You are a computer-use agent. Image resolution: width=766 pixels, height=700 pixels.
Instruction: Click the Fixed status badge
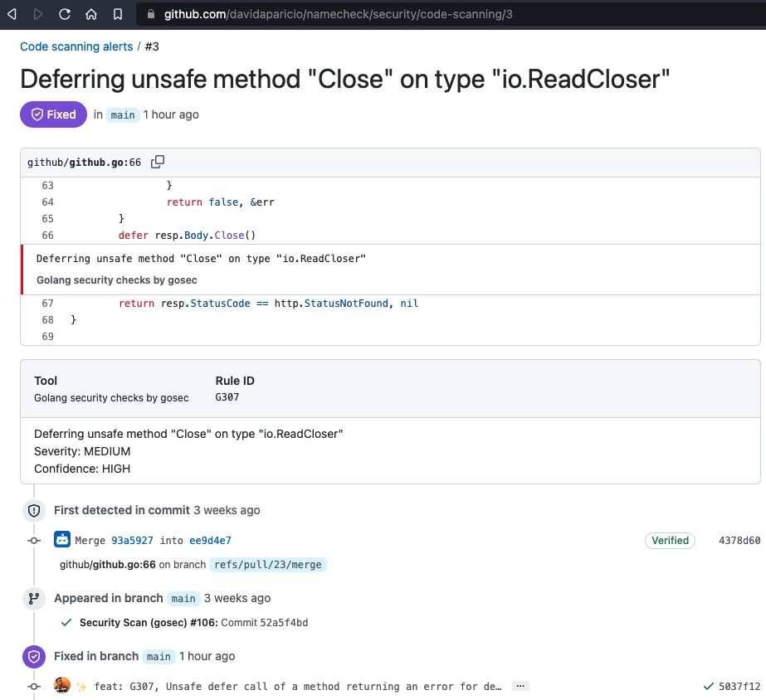point(52,114)
